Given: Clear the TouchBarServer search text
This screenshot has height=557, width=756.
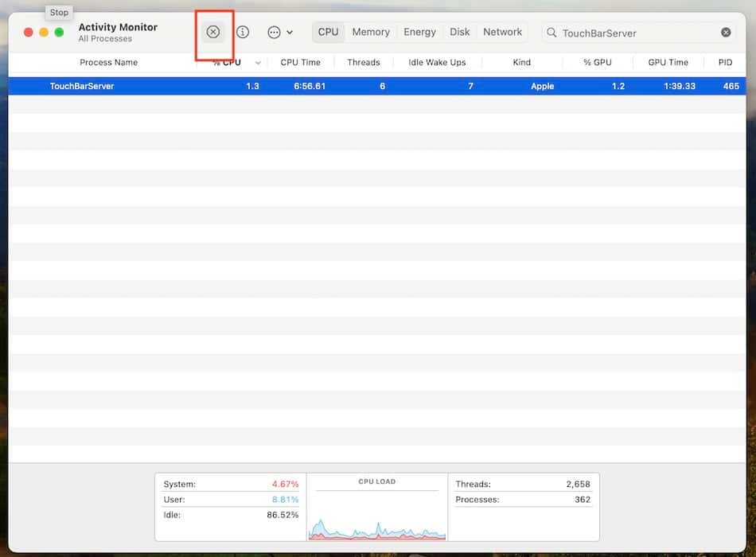Looking at the screenshot, I should [726, 33].
